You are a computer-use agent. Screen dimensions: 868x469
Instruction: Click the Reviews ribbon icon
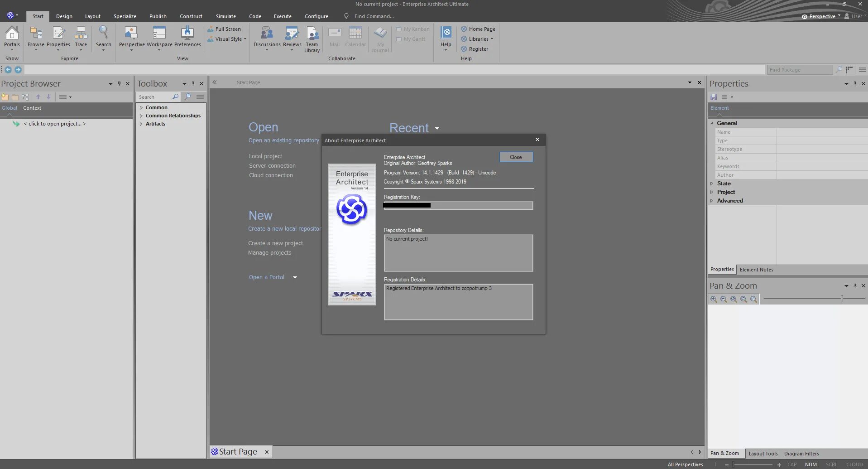(292, 37)
